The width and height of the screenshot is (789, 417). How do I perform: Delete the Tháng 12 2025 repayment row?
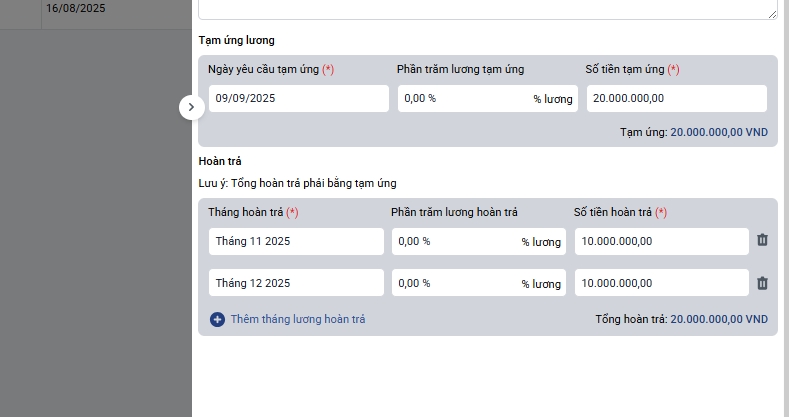[x=762, y=283]
